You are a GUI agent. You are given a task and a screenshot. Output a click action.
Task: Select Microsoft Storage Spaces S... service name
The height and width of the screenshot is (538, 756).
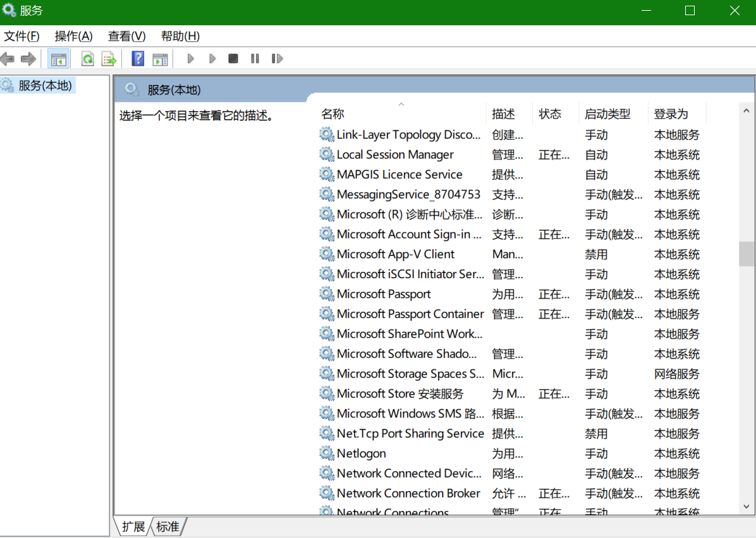410,374
